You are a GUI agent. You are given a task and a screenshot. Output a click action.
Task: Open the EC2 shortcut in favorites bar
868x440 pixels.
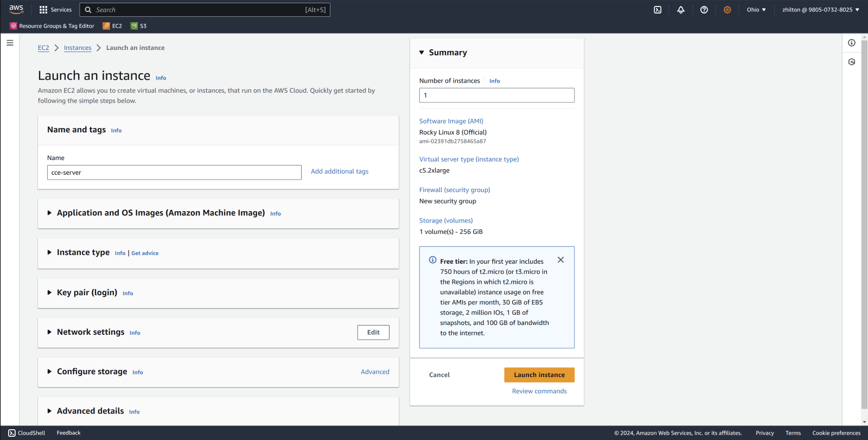point(112,26)
